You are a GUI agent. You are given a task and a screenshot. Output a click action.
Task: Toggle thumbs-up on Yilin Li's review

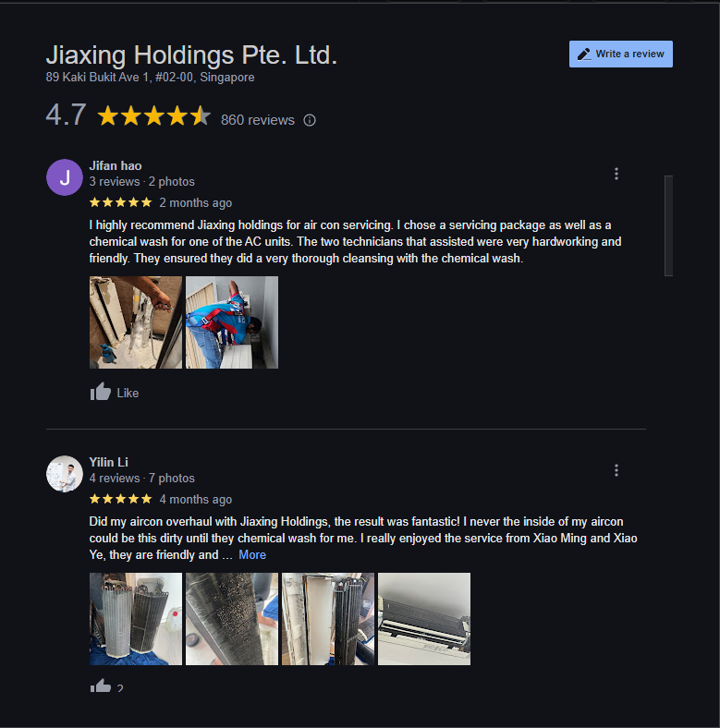tap(101, 686)
